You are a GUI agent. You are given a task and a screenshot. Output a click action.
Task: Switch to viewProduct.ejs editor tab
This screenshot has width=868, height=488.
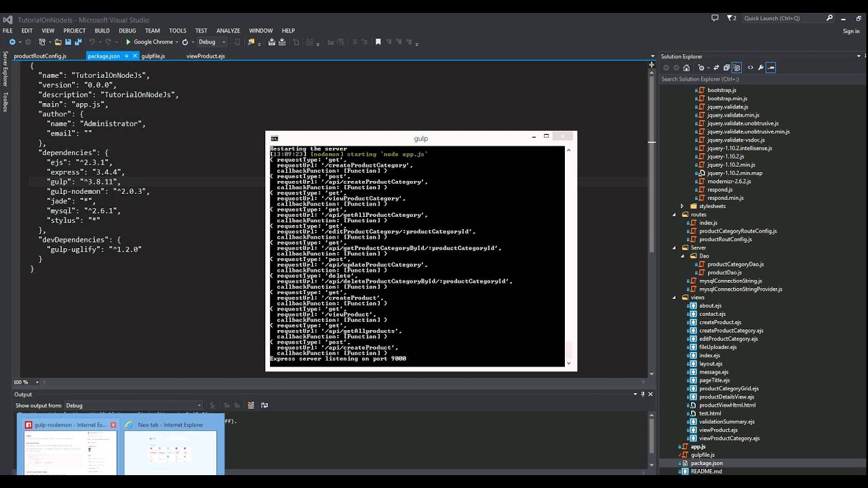tap(205, 56)
